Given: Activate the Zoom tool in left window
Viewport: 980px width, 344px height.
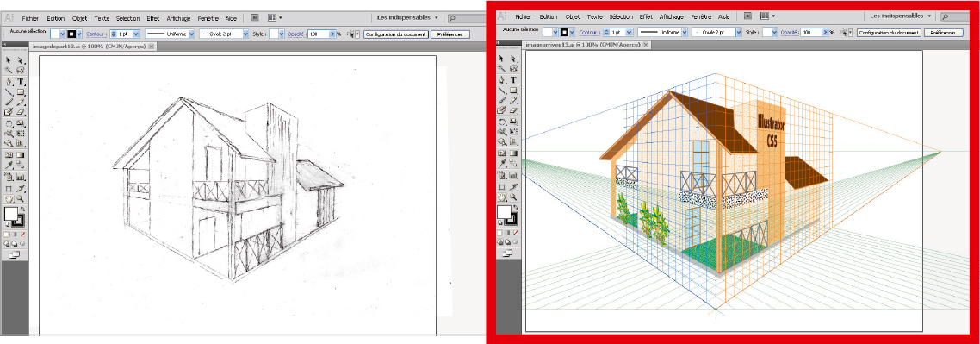Looking at the screenshot, I should (x=21, y=198).
